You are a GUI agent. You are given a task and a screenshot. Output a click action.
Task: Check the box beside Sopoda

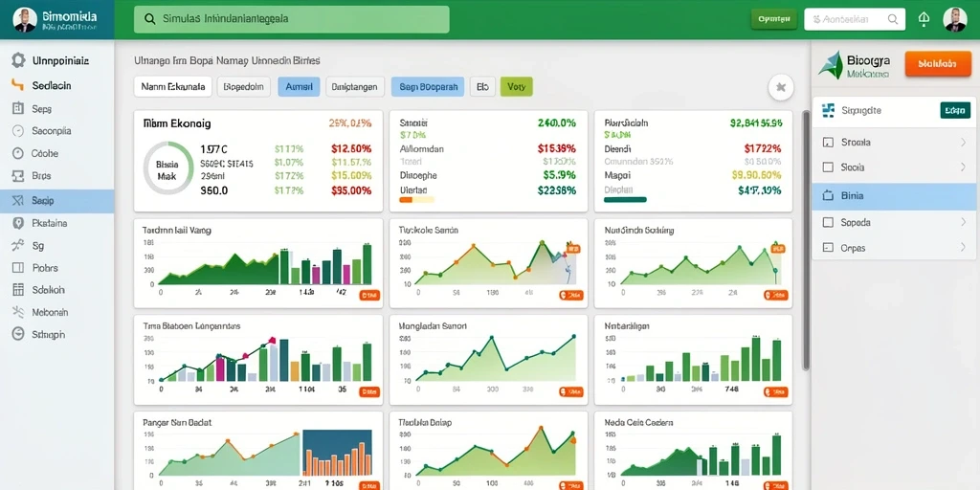pyautogui.click(x=829, y=222)
